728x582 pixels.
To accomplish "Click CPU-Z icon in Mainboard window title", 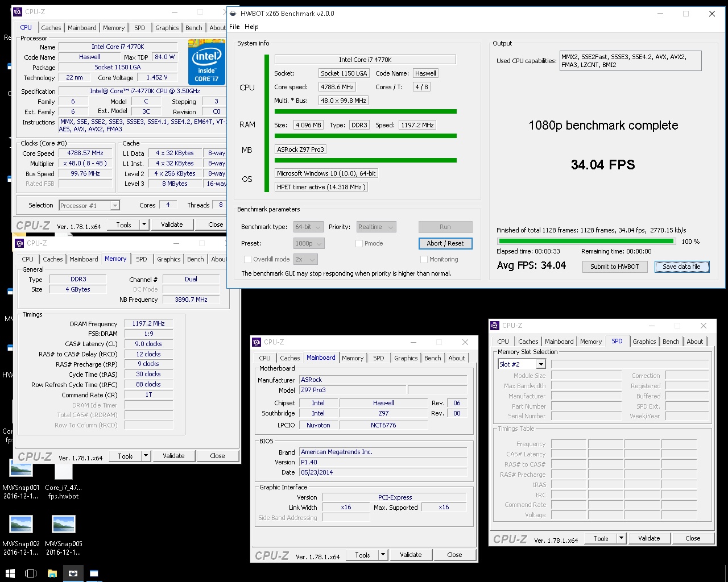I will point(258,342).
